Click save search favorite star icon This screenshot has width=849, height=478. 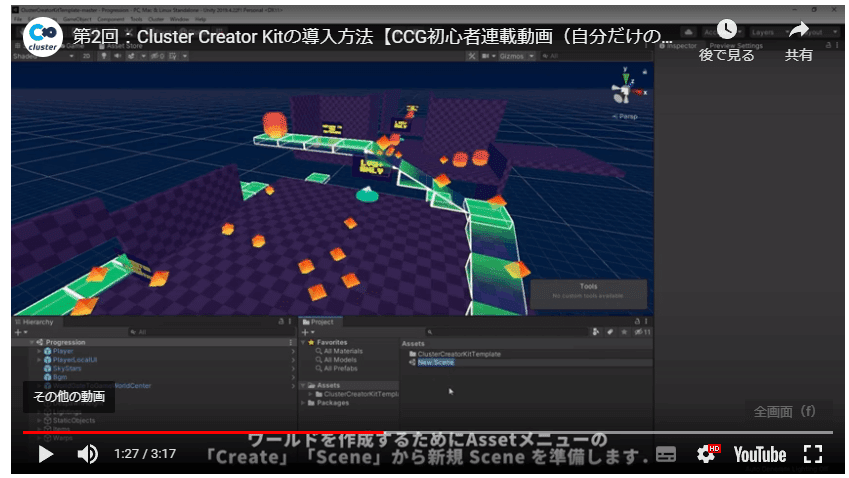point(624,332)
